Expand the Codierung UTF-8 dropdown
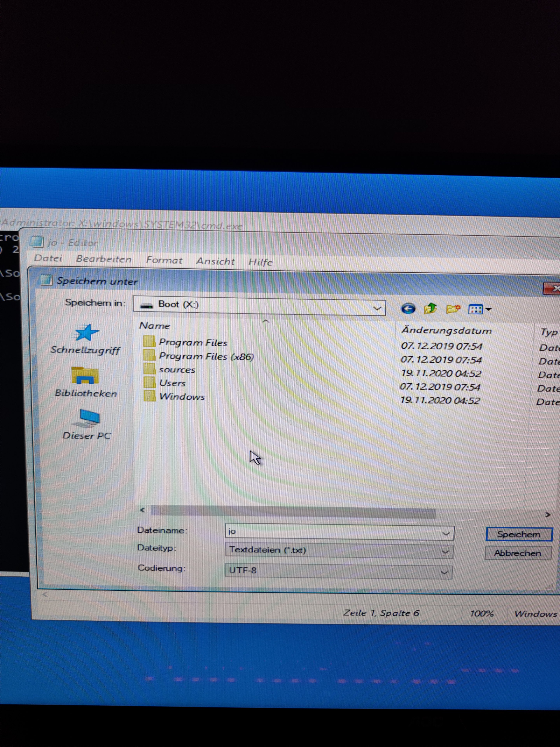Image resolution: width=560 pixels, height=747 pixels. coord(338,571)
